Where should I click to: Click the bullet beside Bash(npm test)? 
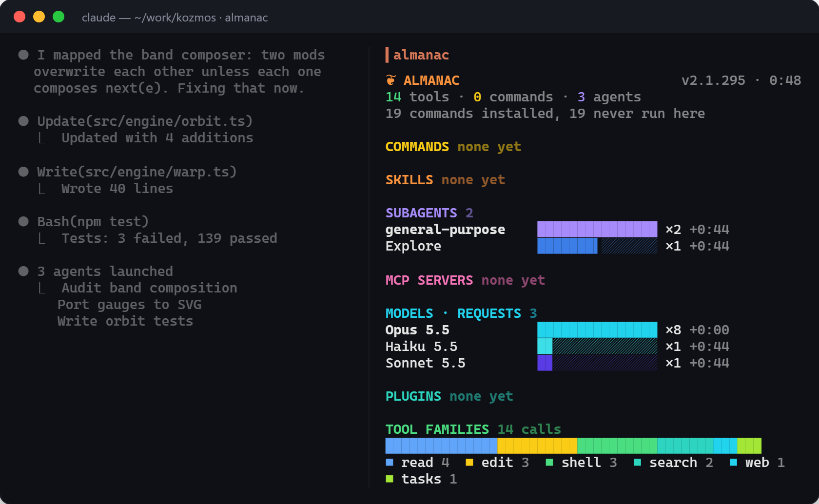(23, 221)
